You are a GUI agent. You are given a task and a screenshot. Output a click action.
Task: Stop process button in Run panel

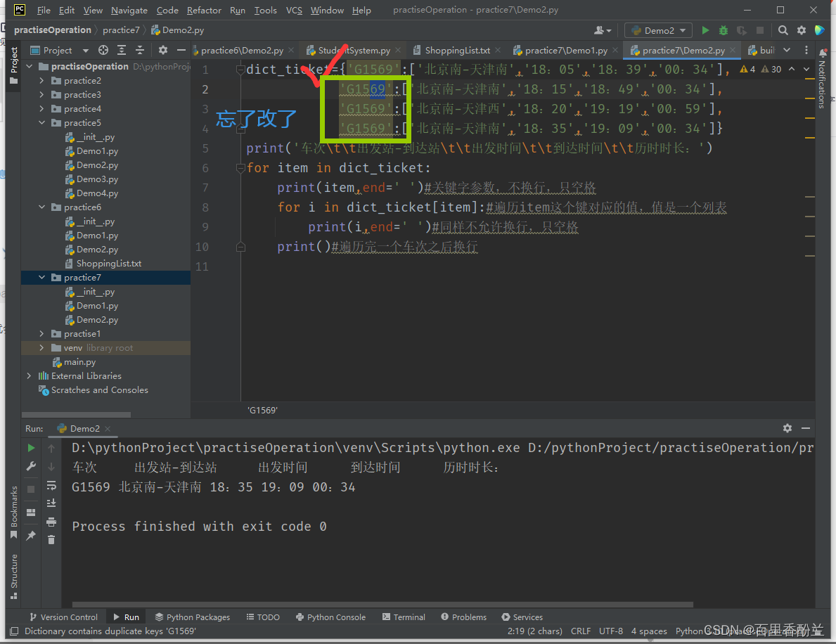(31, 489)
